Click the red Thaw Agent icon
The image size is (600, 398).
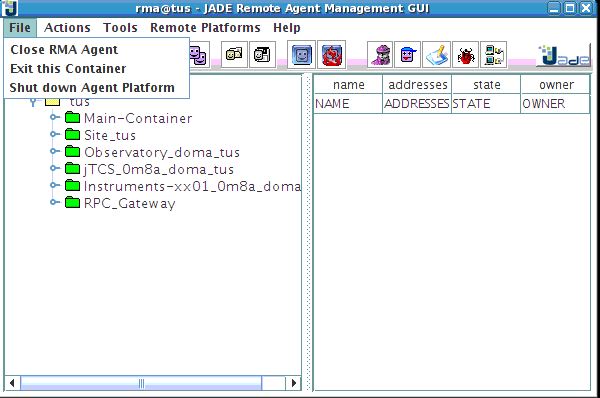(x=331, y=55)
